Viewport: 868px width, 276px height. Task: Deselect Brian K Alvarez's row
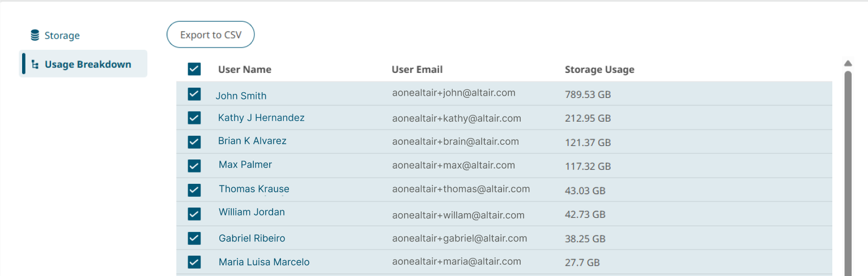point(194,141)
